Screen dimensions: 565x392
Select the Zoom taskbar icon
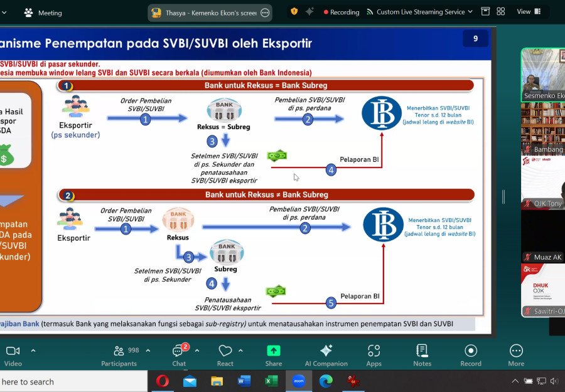[298, 381]
